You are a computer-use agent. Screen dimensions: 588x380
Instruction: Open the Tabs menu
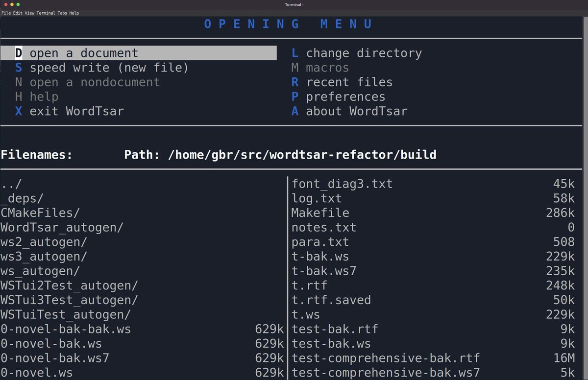pos(62,13)
